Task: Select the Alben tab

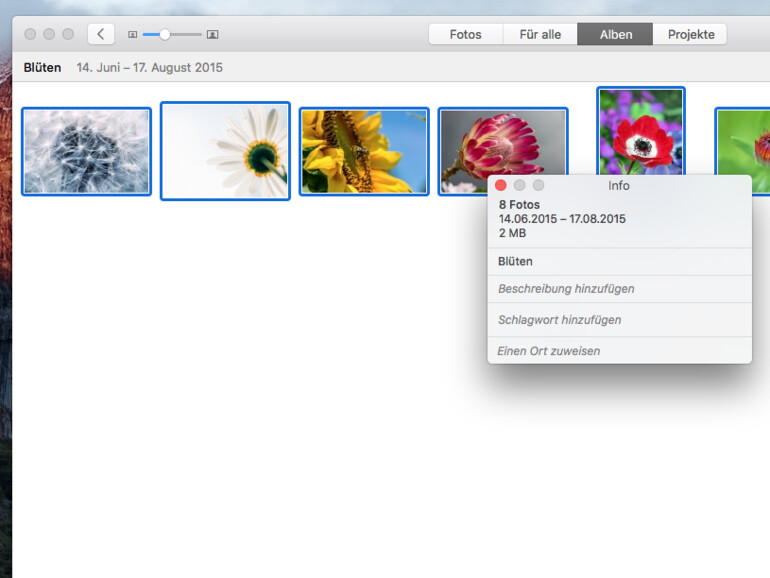Action: point(615,34)
